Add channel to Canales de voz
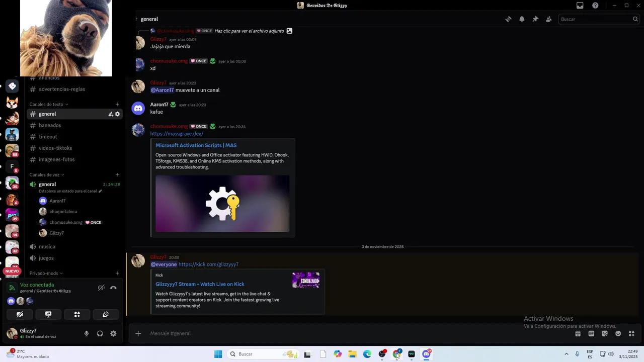The height and width of the screenshot is (362, 644). pos(117,175)
